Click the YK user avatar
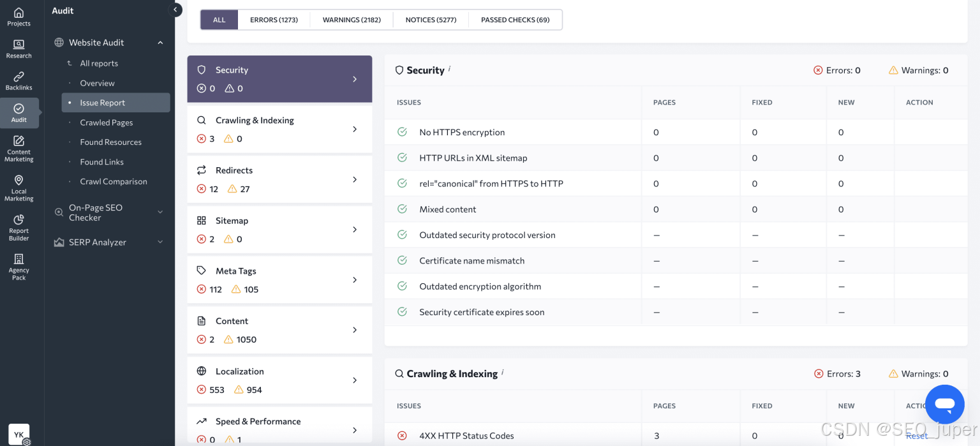 (19, 434)
